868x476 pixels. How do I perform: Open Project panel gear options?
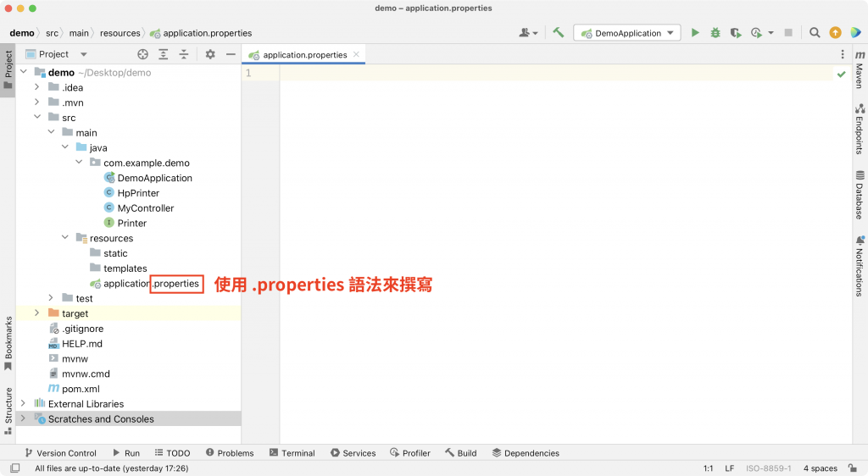click(210, 54)
